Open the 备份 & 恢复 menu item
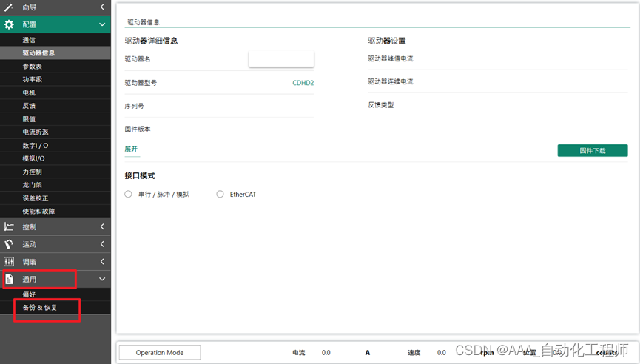The width and height of the screenshot is (640, 364). (x=55, y=308)
